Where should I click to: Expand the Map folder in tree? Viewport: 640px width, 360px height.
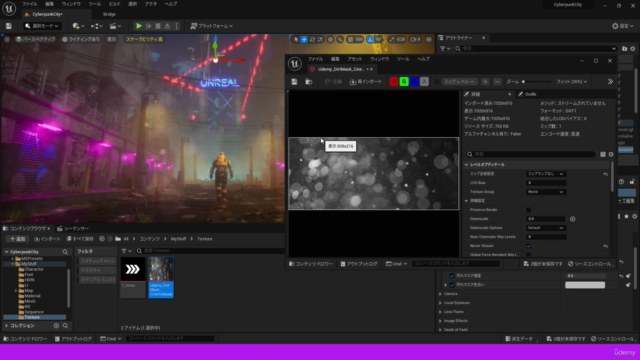point(16,291)
